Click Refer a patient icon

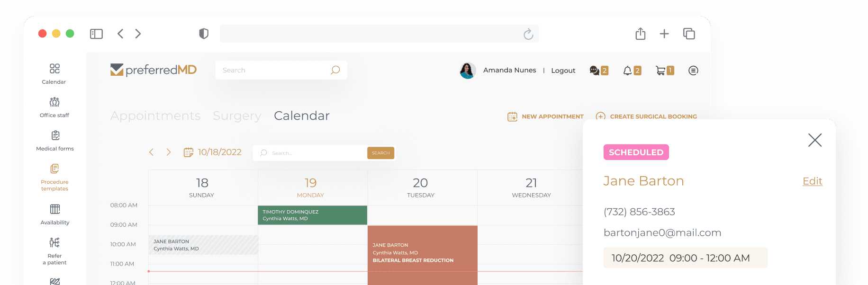(54, 243)
